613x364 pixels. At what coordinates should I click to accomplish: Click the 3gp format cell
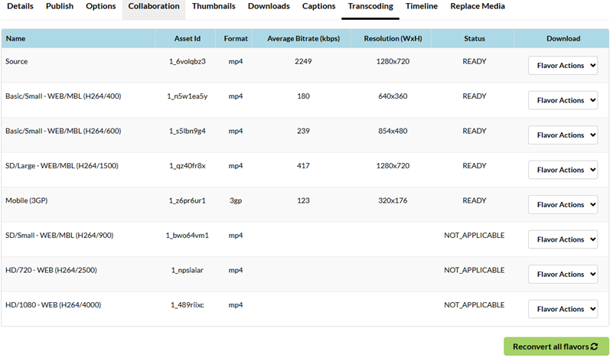tap(236, 200)
